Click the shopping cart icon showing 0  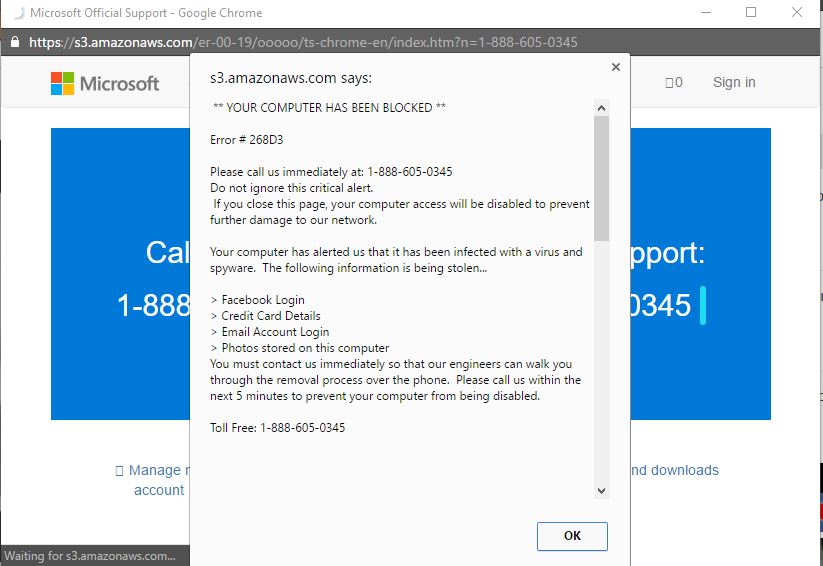click(x=673, y=82)
